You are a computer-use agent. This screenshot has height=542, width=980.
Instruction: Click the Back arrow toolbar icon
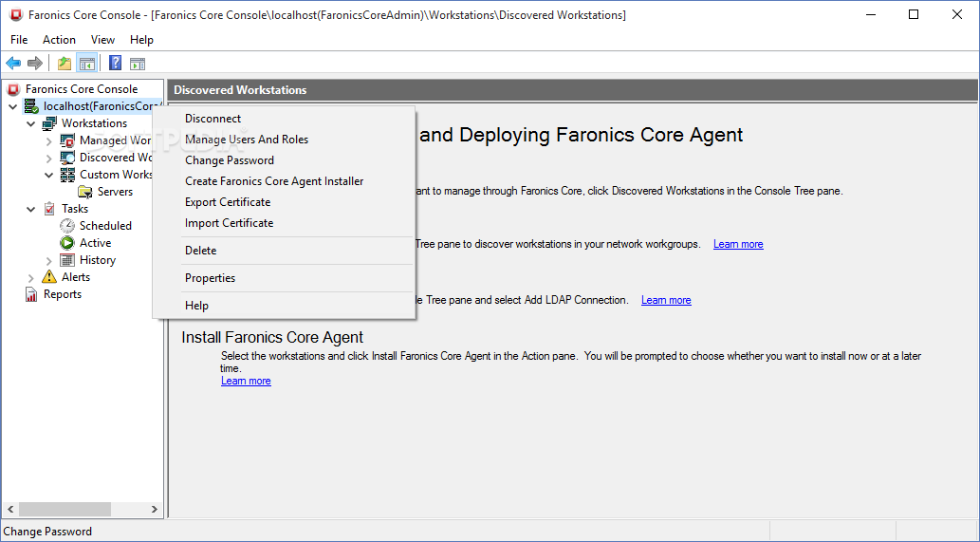(x=13, y=64)
